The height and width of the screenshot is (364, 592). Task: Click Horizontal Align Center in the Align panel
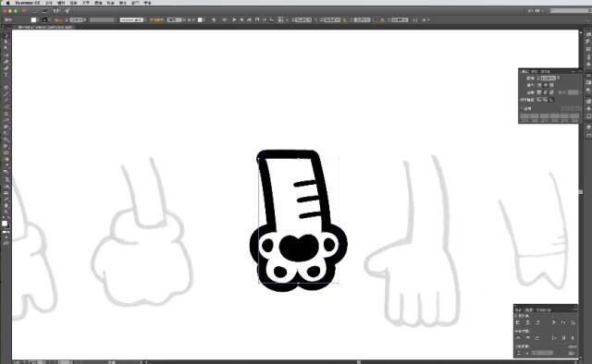click(x=528, y=322)
